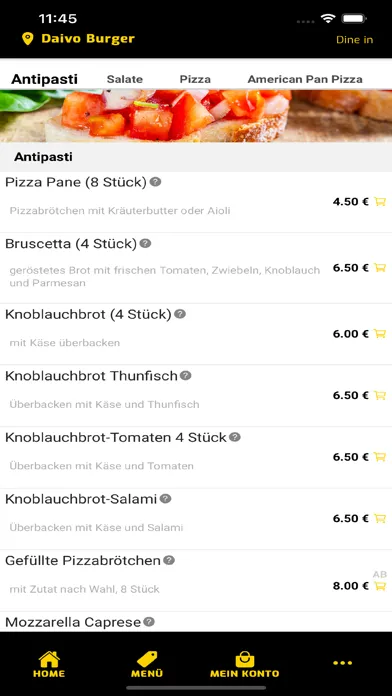Open the Daivo Burger location selector
The height and width of the screenshot is (696, 392).
88,39
